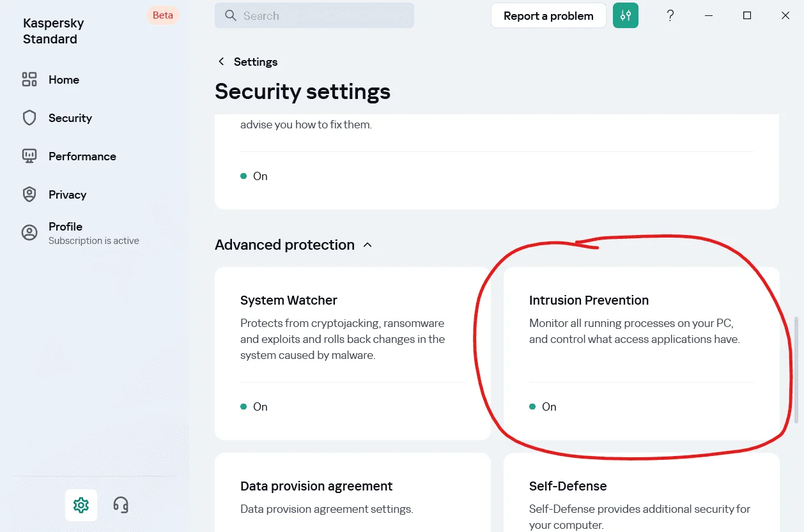Select Security in sidebar
This screenshot has width=804, height=532.
coord(70,118)
